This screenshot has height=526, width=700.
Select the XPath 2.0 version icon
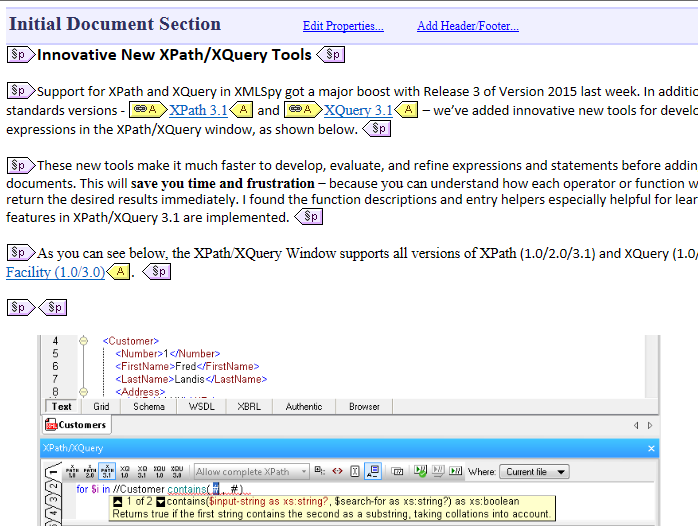89,471
